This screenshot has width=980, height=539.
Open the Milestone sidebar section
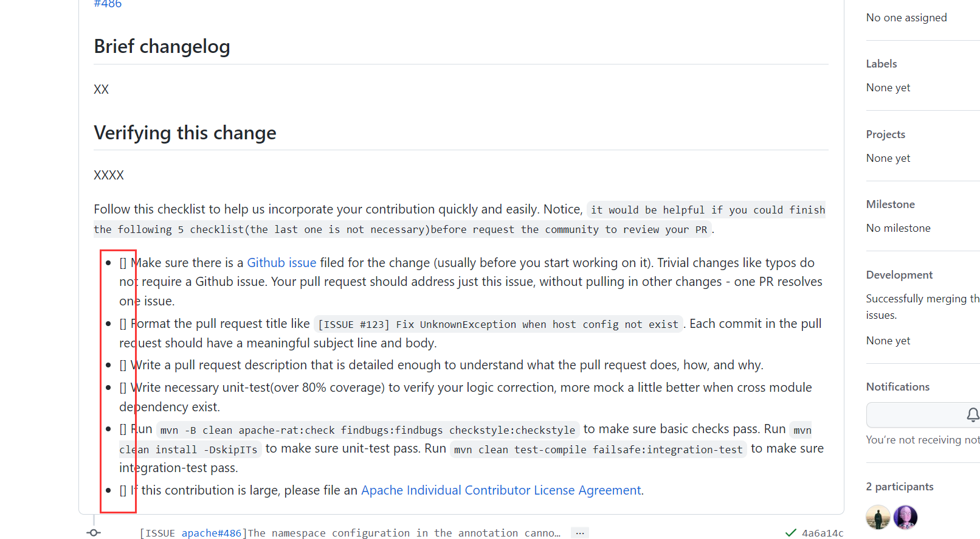pos(891,204)
